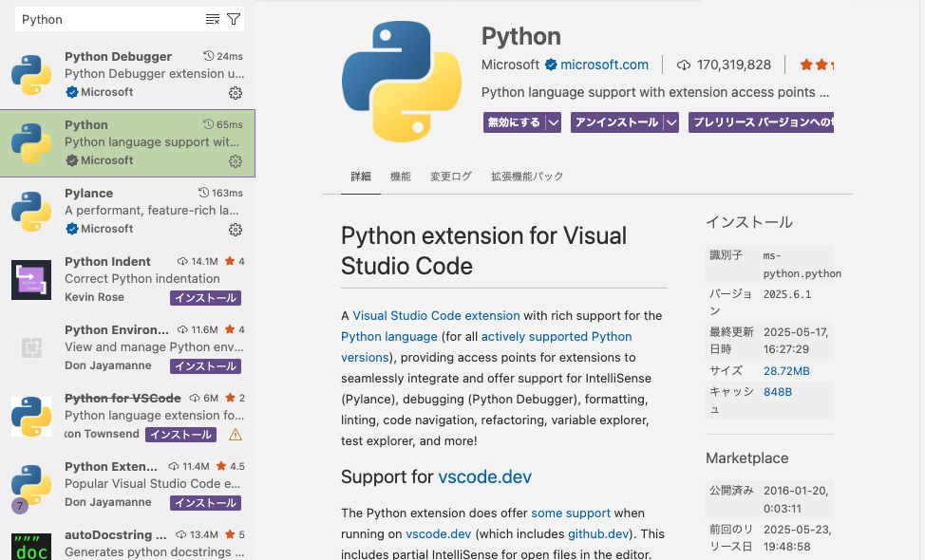
Task: Install Python Extension Pack
Action: point(206,503)
